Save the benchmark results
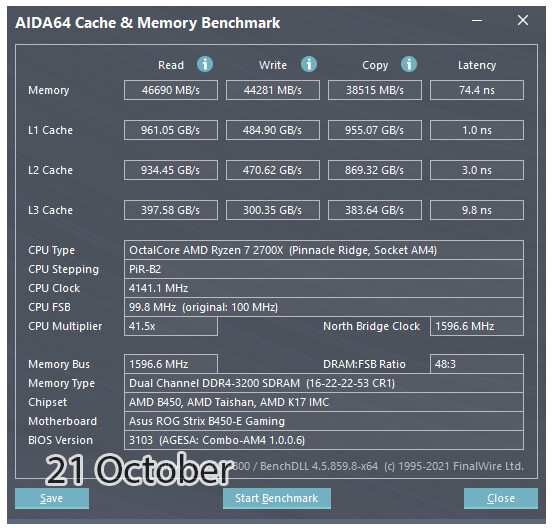Viewport: 553px width, 528px height. (x=52, y=498)
